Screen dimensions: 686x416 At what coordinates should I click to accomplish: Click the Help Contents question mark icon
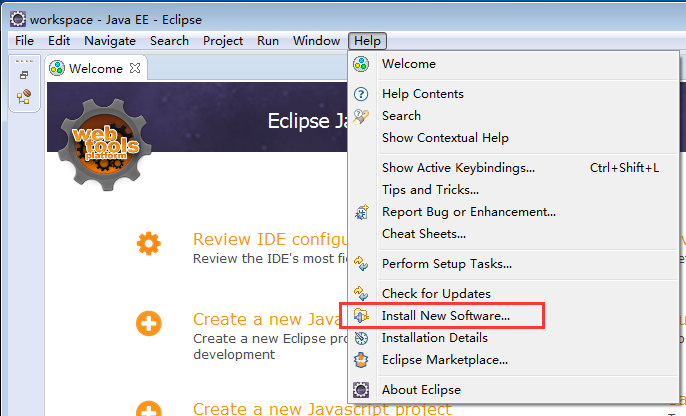click(x=362, y=94)
